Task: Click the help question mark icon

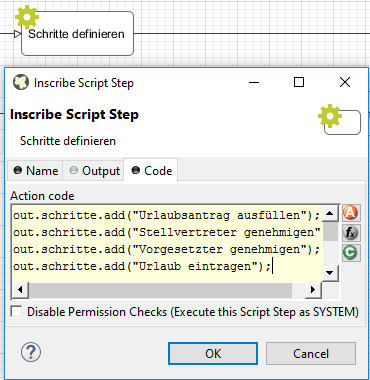Action: [31, 352]
